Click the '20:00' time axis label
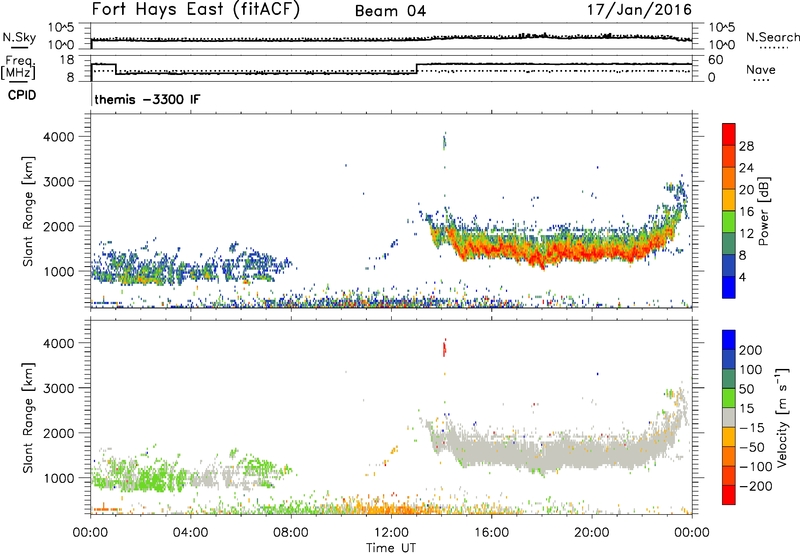 click(x=592, y=533)
